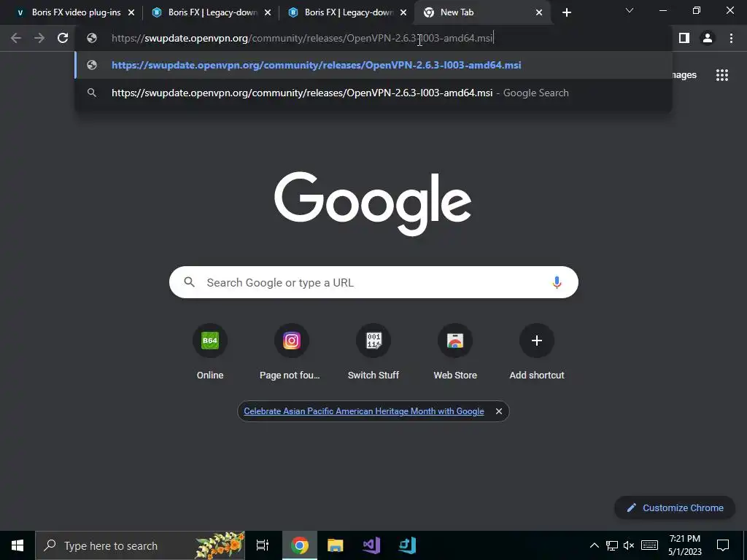Open the touch keyboard tray icon
This screenshot has width=747, height=560.
(x=649, y=545)
